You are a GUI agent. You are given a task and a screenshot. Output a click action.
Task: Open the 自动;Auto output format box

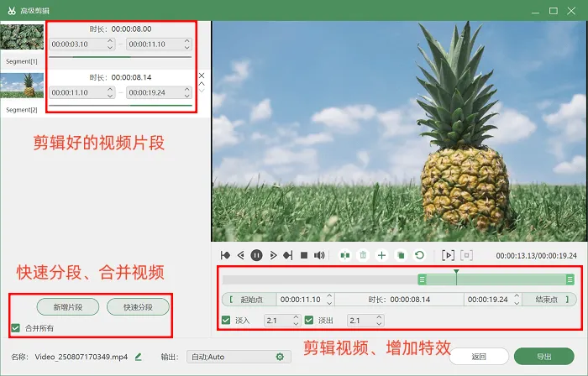[239, 357]
